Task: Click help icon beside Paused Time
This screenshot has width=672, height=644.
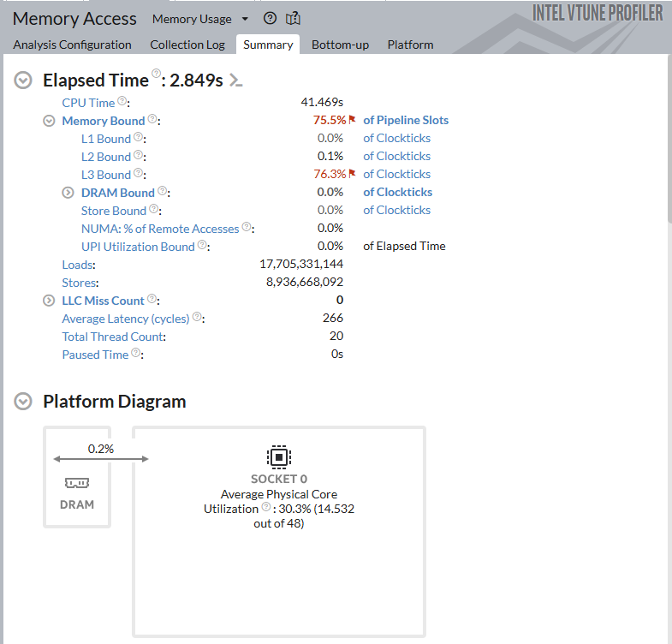Action: (135, 353)
